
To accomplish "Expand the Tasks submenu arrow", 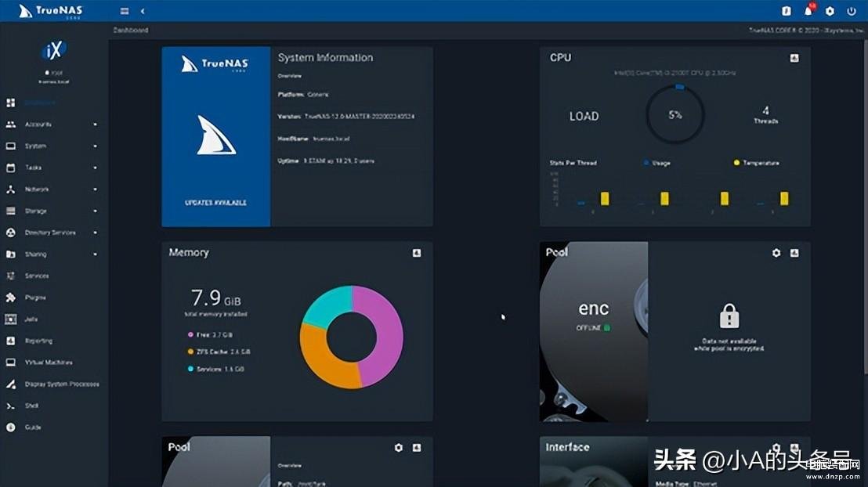I will click(96, 168).
